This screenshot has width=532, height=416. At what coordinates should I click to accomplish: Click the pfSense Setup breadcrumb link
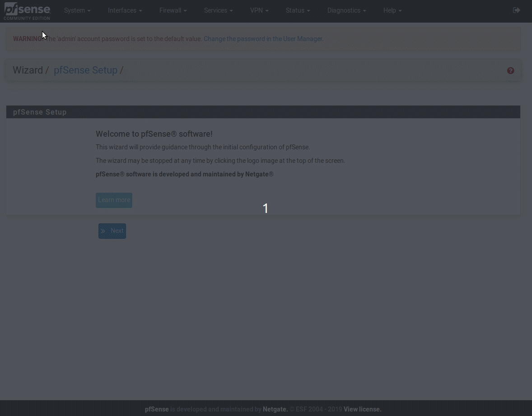(x=85, y=70)
